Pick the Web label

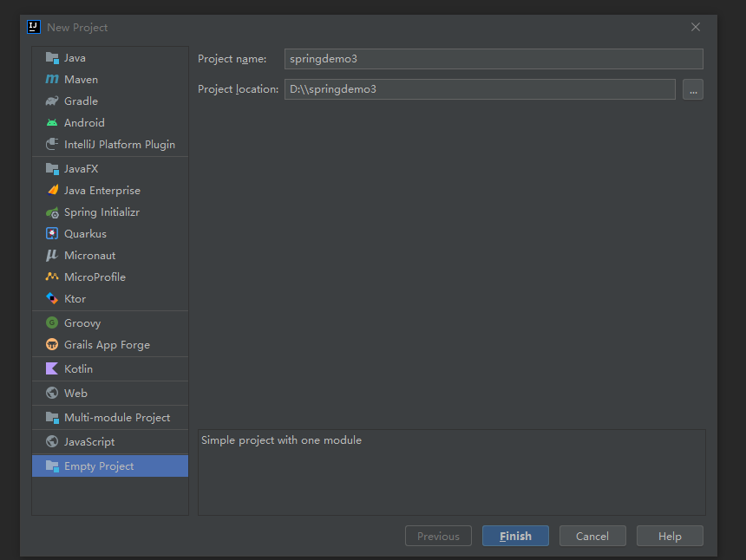75,394
